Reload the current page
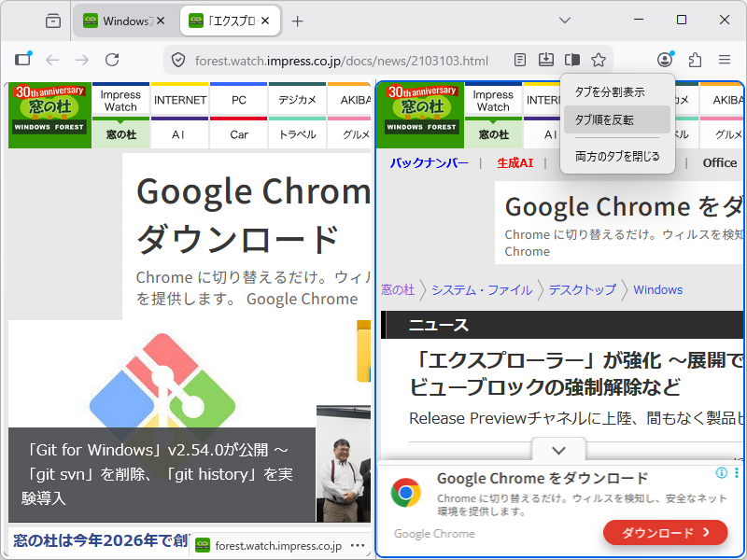 coord(112,59)
